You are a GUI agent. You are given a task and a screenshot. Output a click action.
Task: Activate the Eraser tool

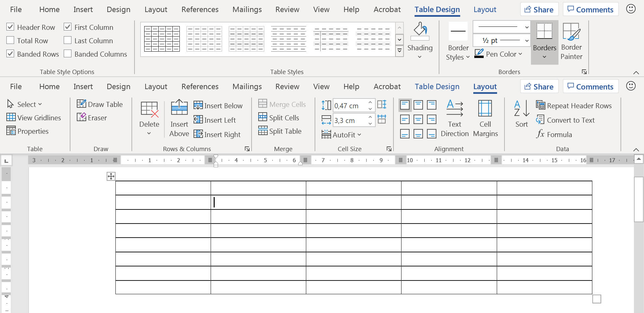(92, 118)
